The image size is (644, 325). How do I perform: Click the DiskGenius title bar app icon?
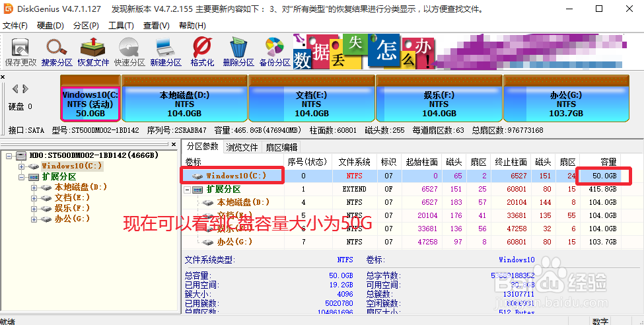(8, 8)
